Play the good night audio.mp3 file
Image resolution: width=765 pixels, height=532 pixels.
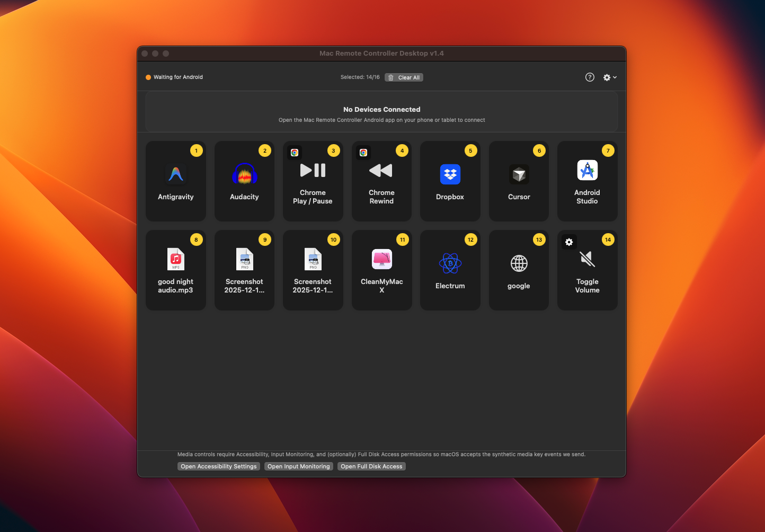click(x=175, y=270)
